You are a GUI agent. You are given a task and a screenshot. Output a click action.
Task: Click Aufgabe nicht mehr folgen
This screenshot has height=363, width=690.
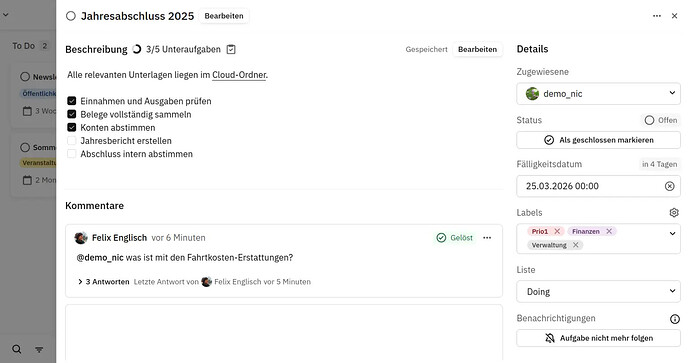tap(598, 338)
